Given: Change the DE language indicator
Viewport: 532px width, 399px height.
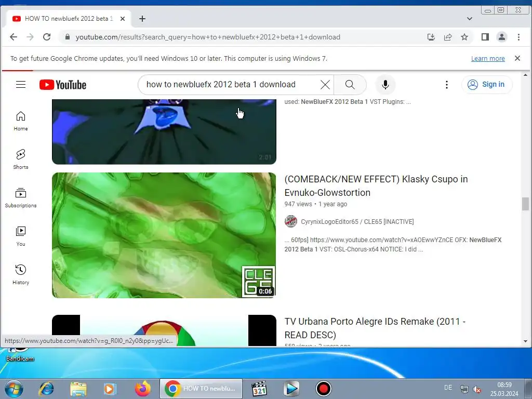Looking at the screenshot, I should click(x=448, y=388).
